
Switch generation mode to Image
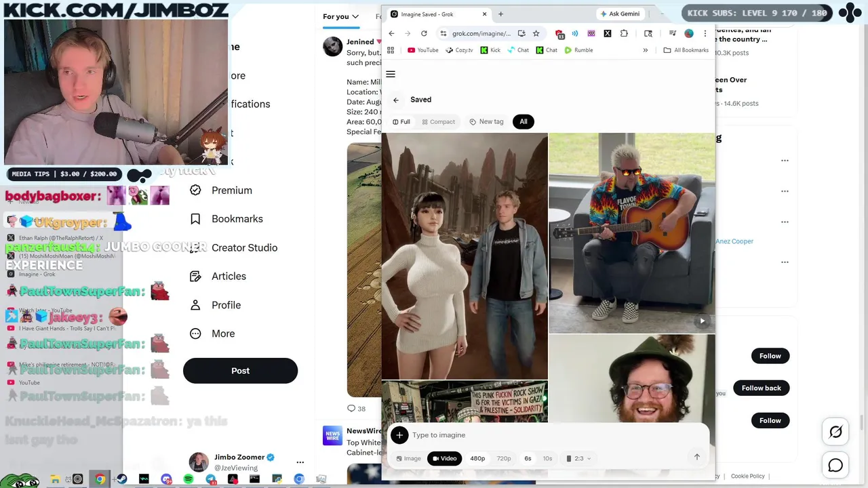pyautogui.click(x=408, y=458)
